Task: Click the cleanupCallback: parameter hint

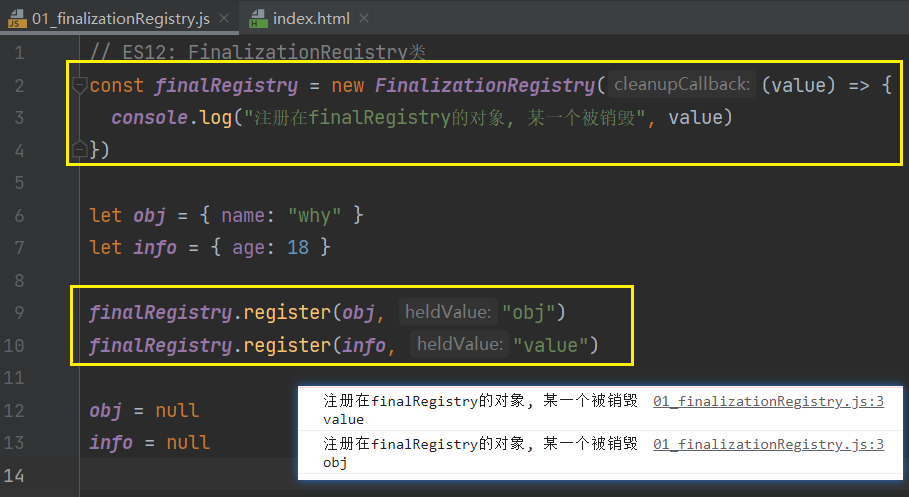Action: (682, 85)
